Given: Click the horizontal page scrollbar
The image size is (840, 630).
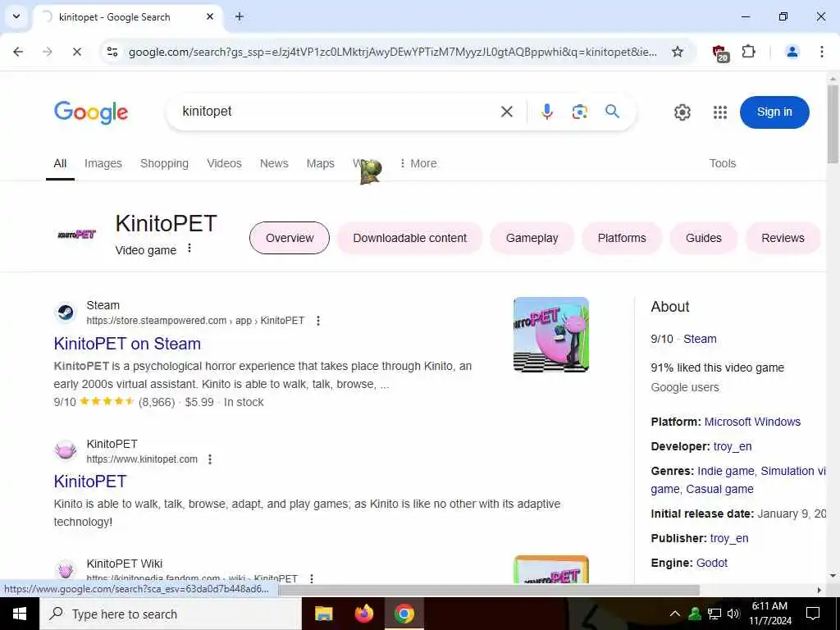Looking at the screenshot, I should (489, 590).
